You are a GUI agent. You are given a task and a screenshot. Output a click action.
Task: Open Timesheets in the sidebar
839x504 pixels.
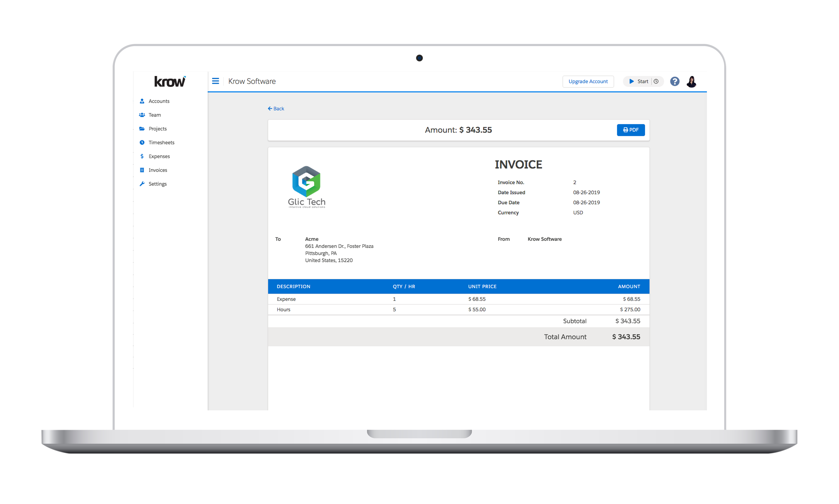pos(161,143)
